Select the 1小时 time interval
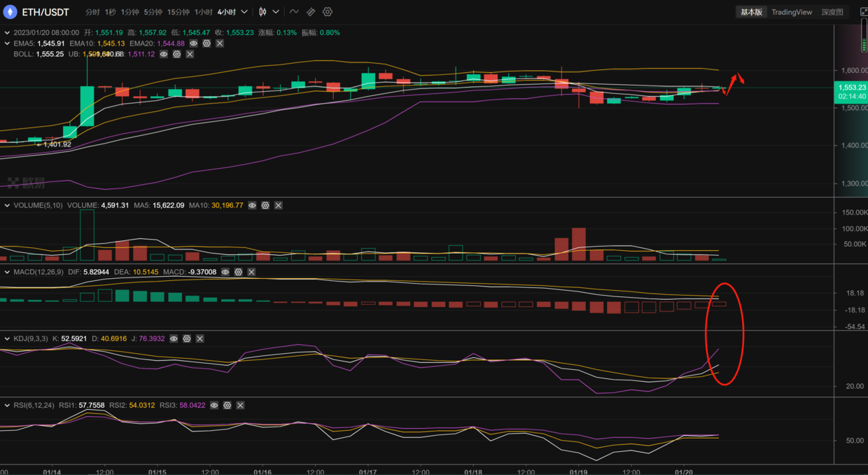Screen dimensions: 868x475 coord(203,12)
